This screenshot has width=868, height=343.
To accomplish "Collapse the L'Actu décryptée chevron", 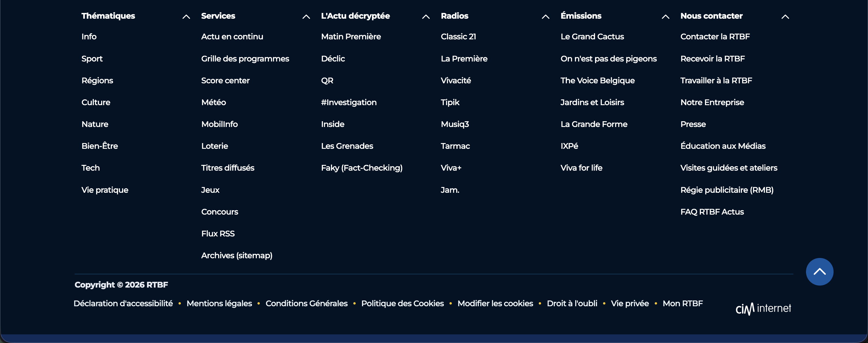I will [426, 17].
